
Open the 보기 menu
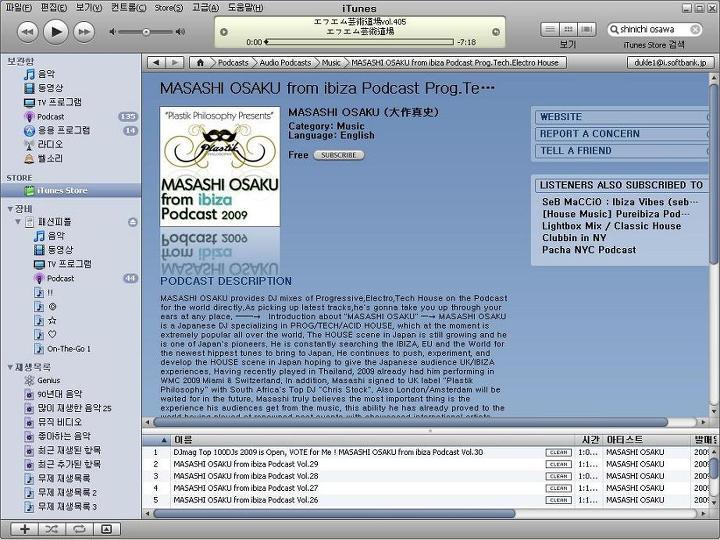89,7
